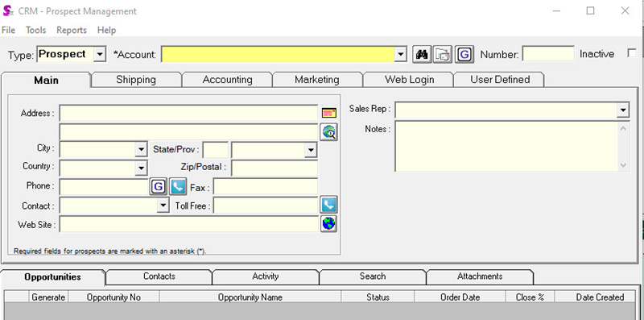Image resolution: width=644 pixels, height=320 pixels.
Task: Click the G icon beside Number field
Action: pos(464,54)
